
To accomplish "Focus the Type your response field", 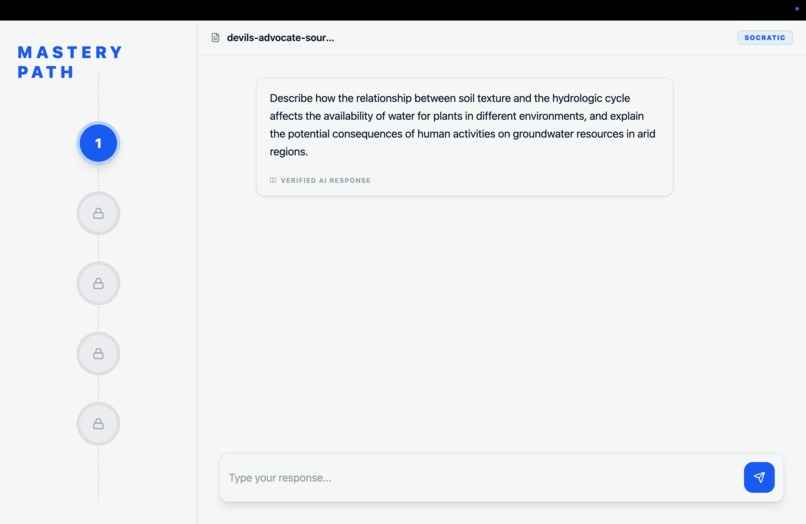I will 481,478.
